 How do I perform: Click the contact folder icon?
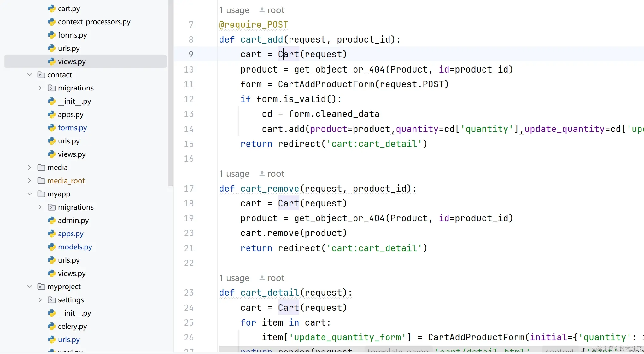tap(41, 75)
